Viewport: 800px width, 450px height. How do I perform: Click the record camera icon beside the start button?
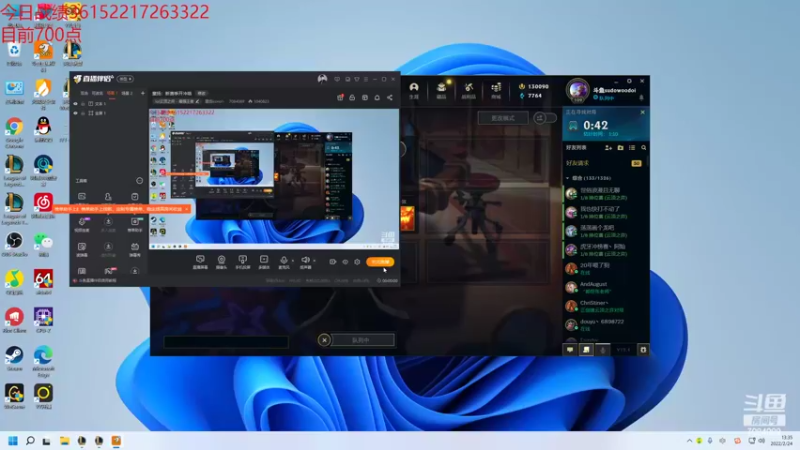point(333,262)
